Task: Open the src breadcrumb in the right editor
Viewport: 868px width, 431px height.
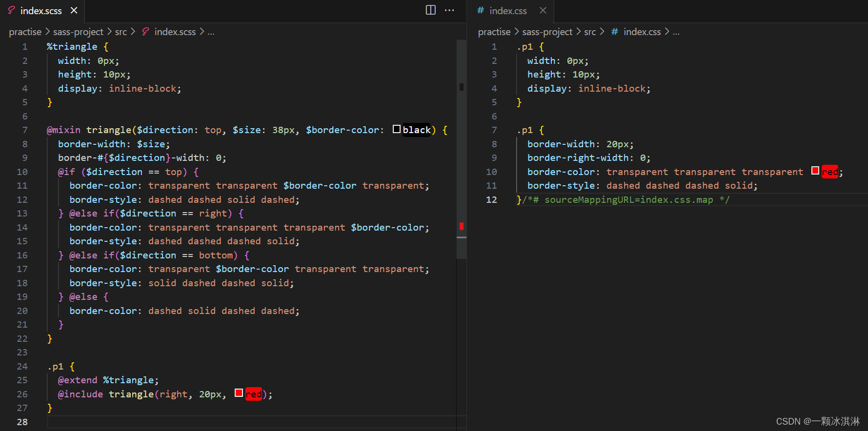Action: tap(590, 32)
